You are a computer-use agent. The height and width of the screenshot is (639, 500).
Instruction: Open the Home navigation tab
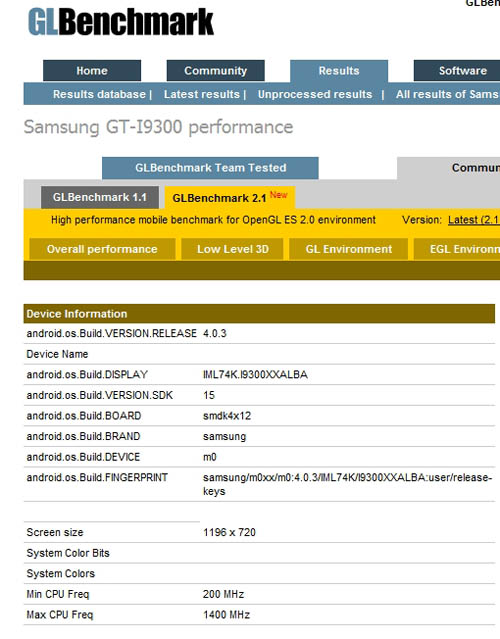pos(92,71)
